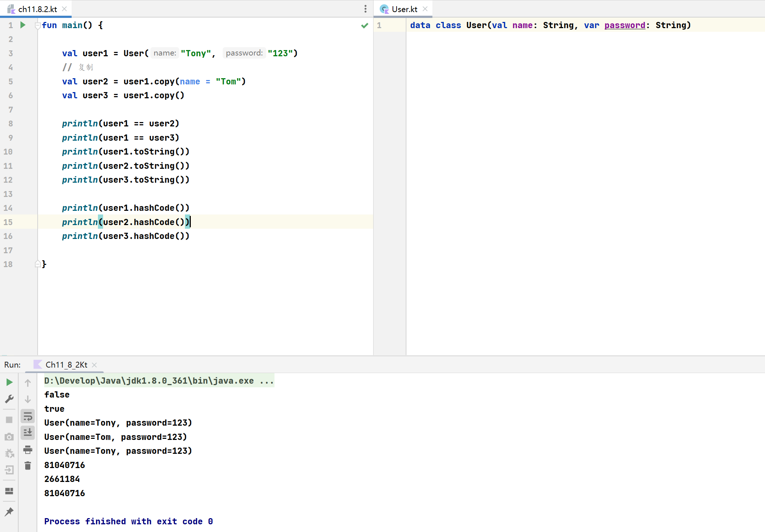The image size is (765, 532).
Task: Pin the Run tab with pin icon
Action: click(10, 512)
